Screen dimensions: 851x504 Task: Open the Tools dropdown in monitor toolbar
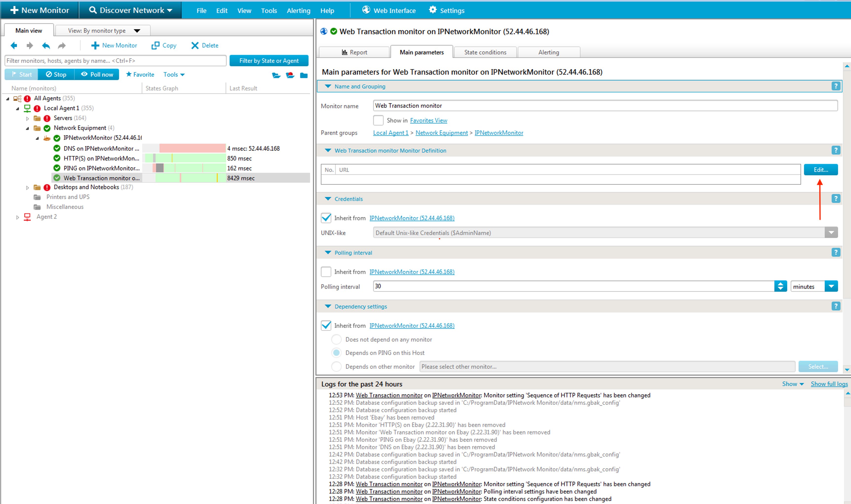[174, 74]
